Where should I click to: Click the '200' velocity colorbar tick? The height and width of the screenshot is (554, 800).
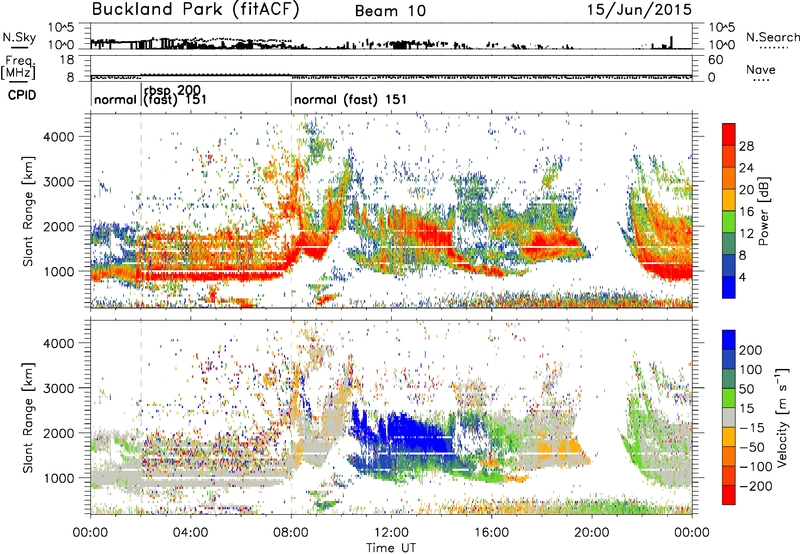[751, 350]
